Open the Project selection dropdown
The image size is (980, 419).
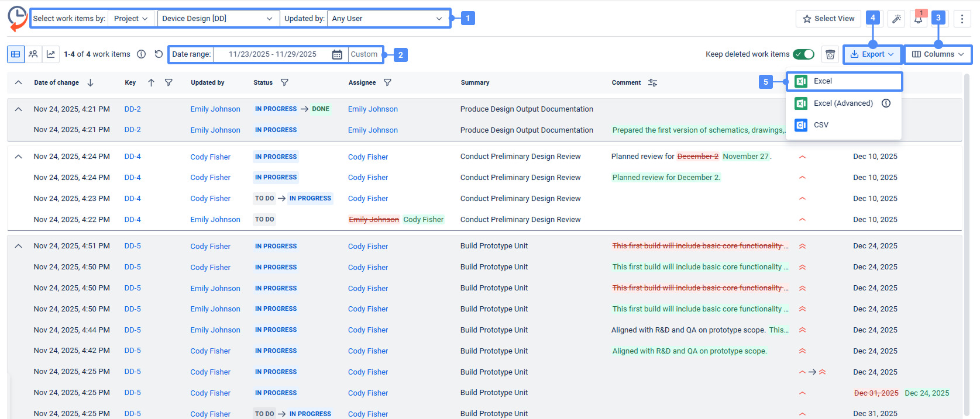click(131, 19)
